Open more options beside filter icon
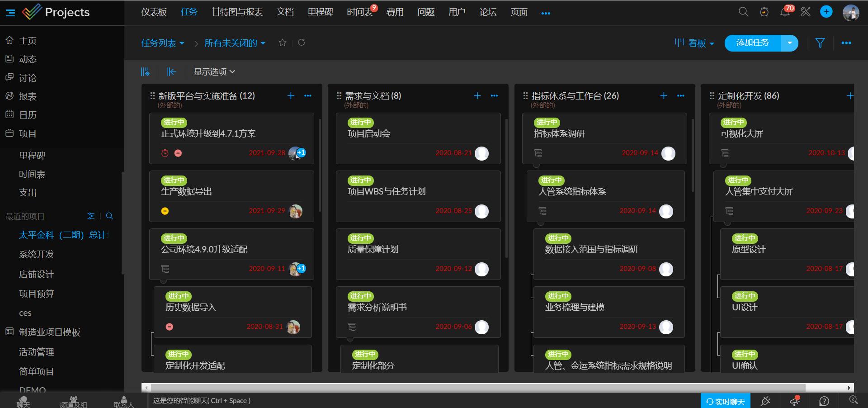The image size is (868, 408). [846, 43]
